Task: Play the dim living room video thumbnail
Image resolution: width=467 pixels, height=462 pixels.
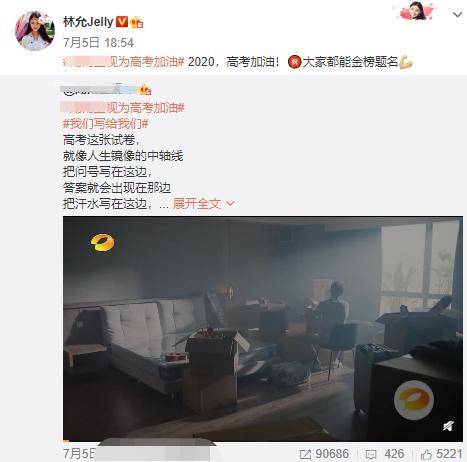Action: tap(263, 329)
